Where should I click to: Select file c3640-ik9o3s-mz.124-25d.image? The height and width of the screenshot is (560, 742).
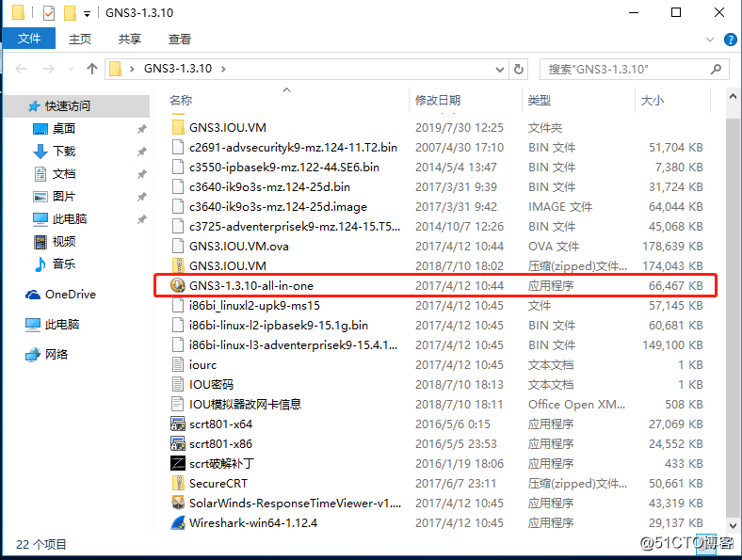pos(278,207)
